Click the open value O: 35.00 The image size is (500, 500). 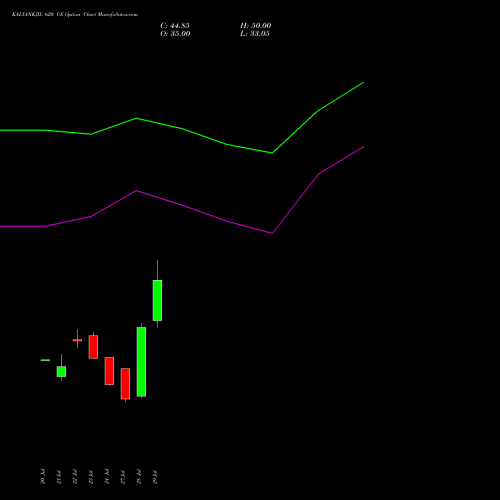(x=175, y=34)
